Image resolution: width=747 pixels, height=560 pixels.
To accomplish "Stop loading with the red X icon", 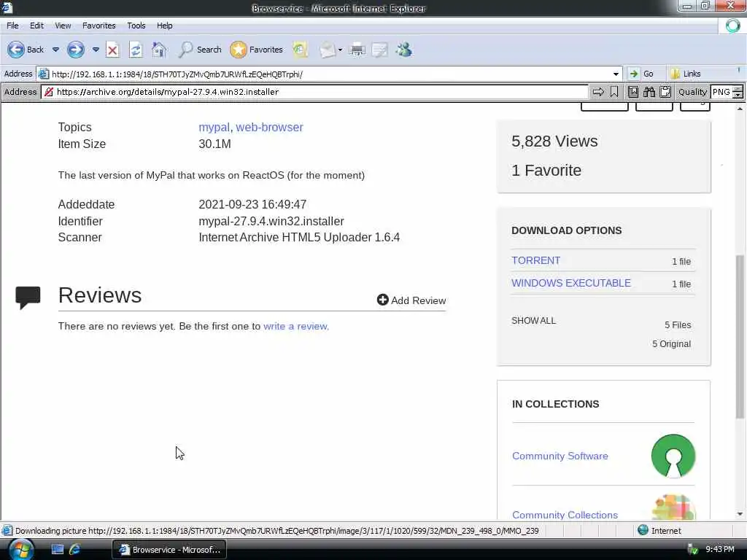I will point(112,50).
